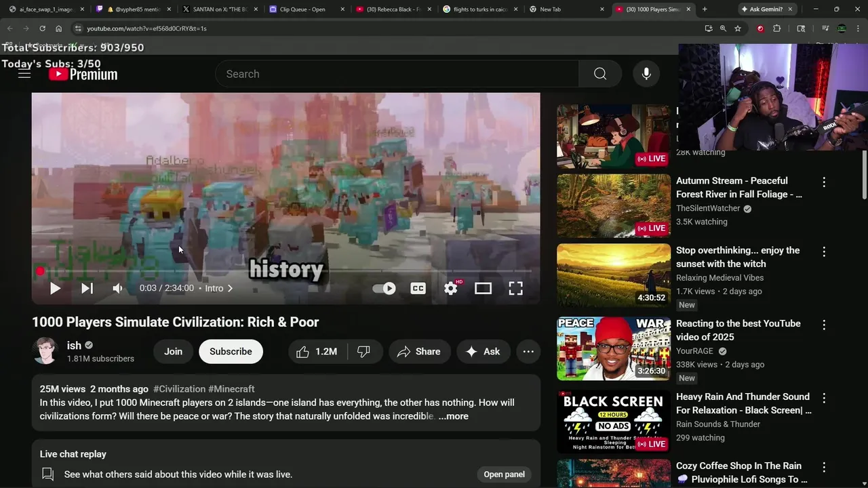Viewport: 868px width, 488px height.
Task: Open player settings gear
Action: pyautogui.click(x=451, y=288)
